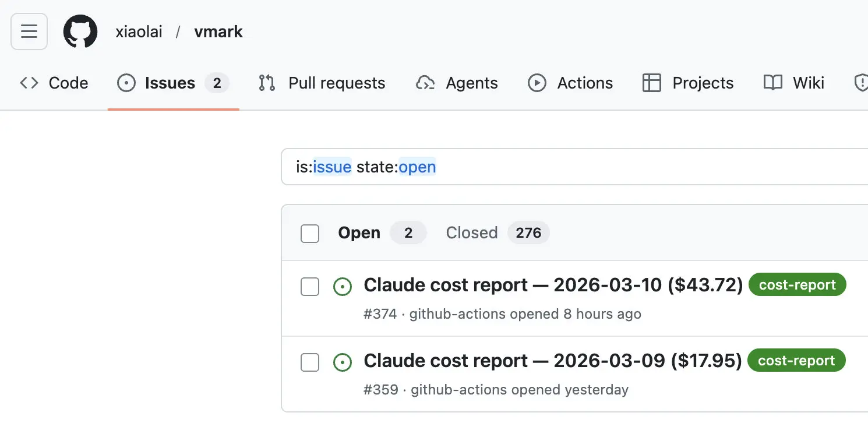Open the Pull requests tab
This screenshot has width=868, height=430.
(x=322, y=83)
